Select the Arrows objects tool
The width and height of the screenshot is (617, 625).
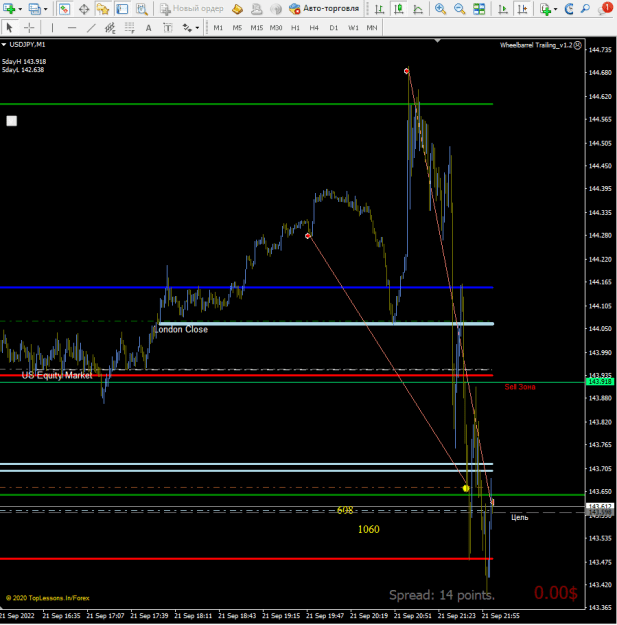click(187, 28)
